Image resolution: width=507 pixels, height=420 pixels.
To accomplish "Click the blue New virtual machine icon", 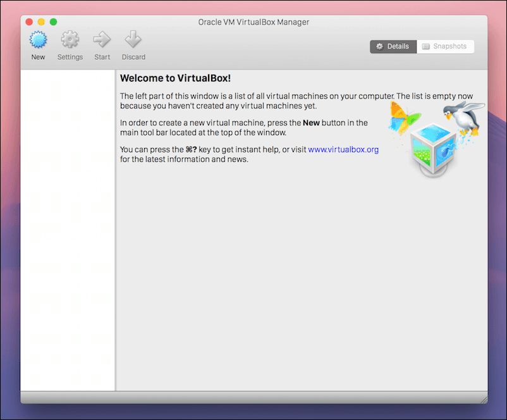I will 39,40.
